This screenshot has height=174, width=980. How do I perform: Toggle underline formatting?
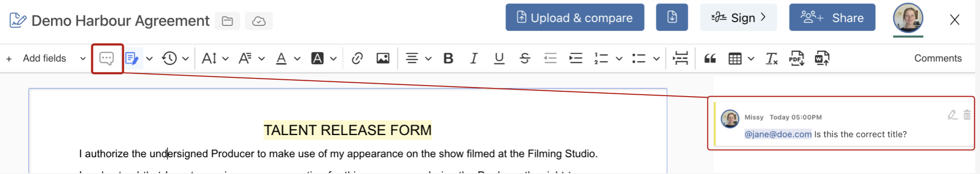pyautogui.click(x=499, y=59)
